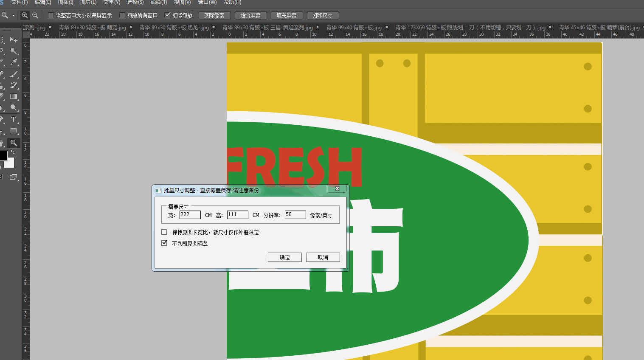The image size is (644, 360).
Task: Select the Gradient tool
Action: (14, 96)
